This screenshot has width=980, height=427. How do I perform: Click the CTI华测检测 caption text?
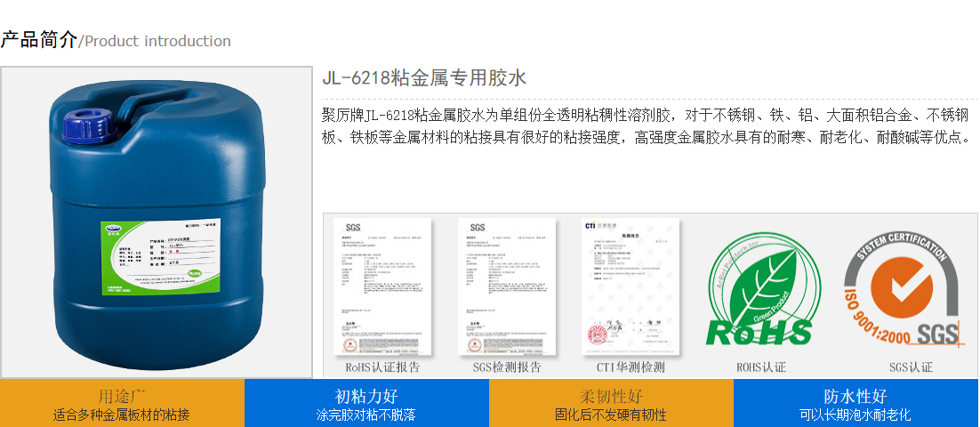(631, 367)
